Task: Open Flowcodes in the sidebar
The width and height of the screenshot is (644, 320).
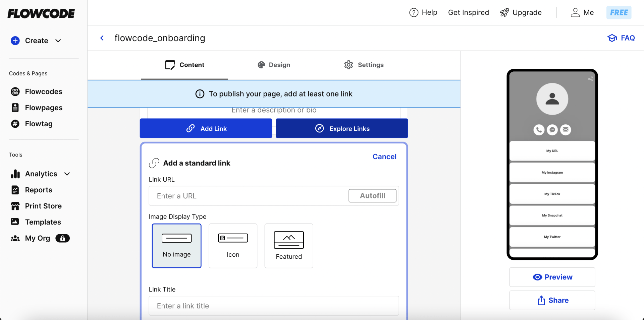Action: [44, 91]
